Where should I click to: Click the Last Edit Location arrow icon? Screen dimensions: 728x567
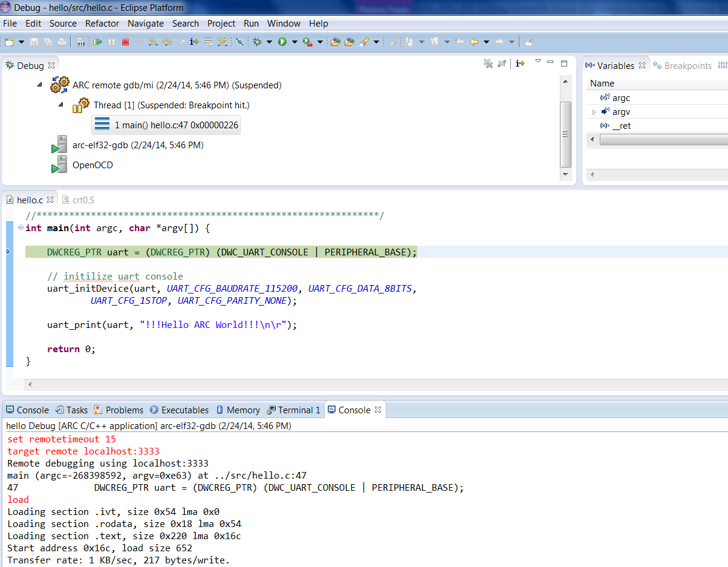[460, 42]
